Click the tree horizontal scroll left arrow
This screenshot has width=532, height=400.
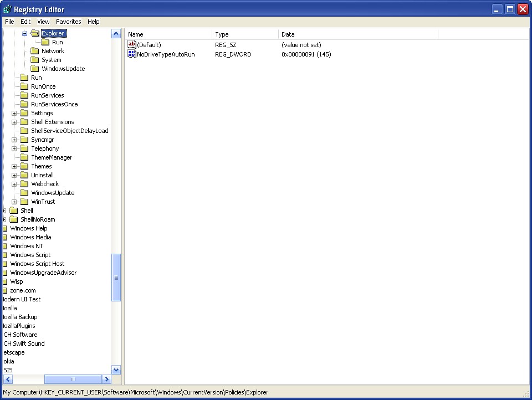click(8, 379)
